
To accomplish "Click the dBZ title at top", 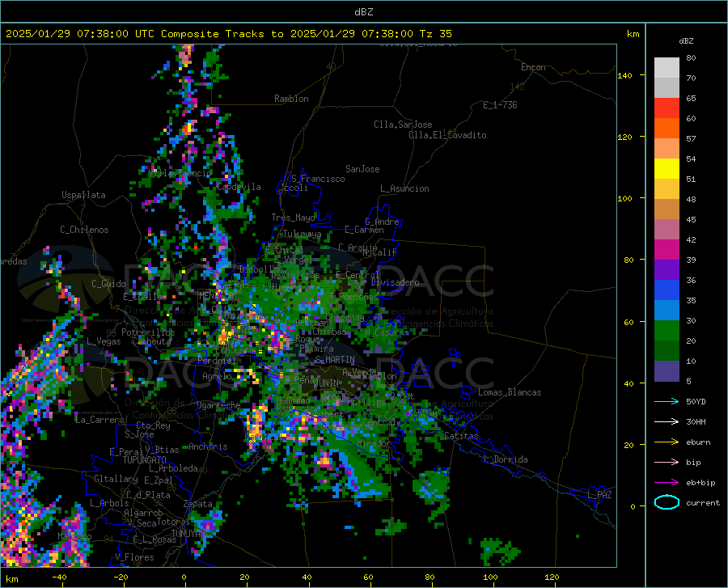I will 363,12.
